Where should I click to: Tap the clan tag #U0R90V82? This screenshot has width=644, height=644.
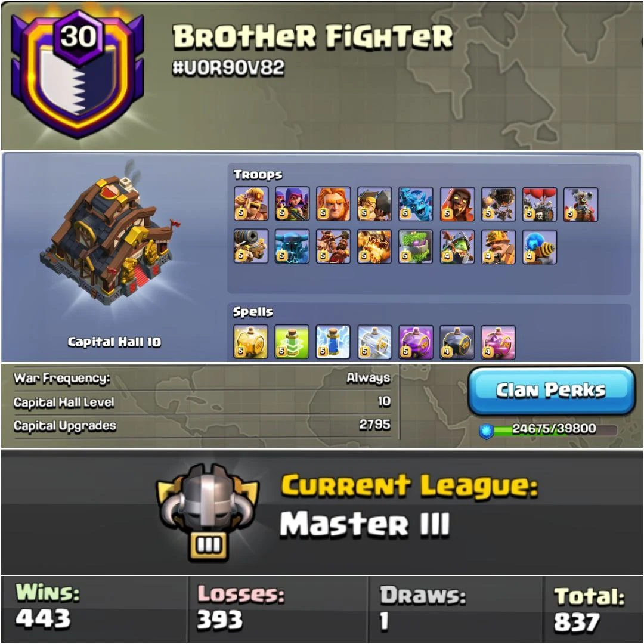(228, 68)
